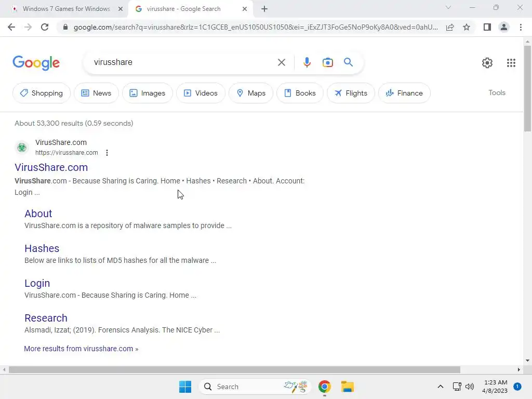Click the Google logo

[x=36, y=63]
